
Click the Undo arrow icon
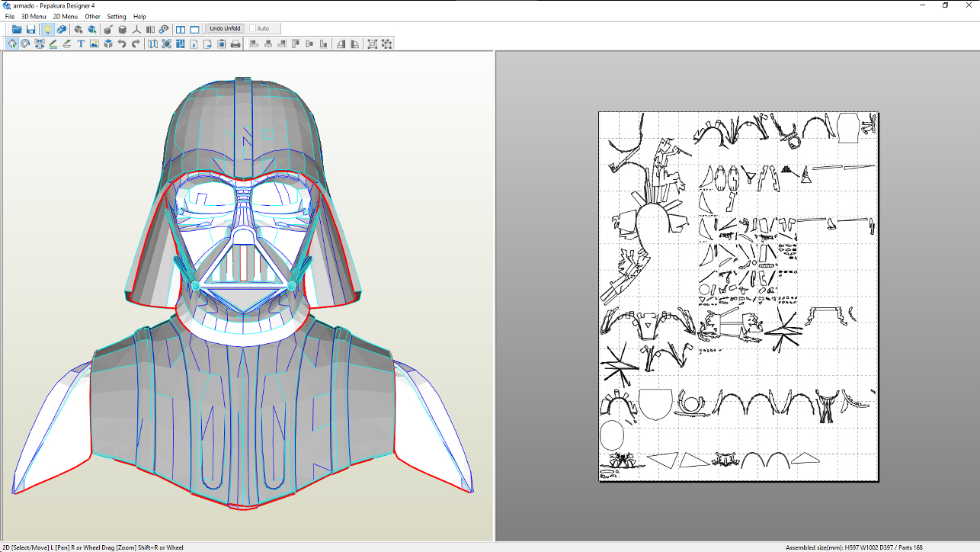[122, 43]
